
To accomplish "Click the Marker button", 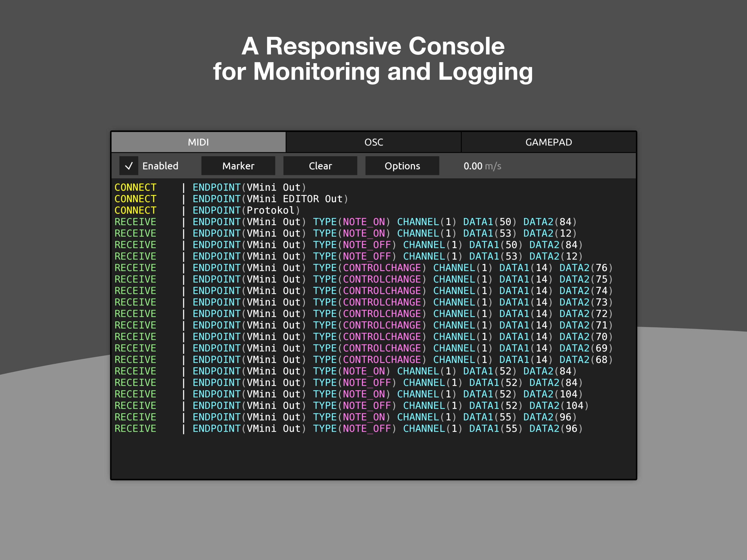I will click(238, 166).
